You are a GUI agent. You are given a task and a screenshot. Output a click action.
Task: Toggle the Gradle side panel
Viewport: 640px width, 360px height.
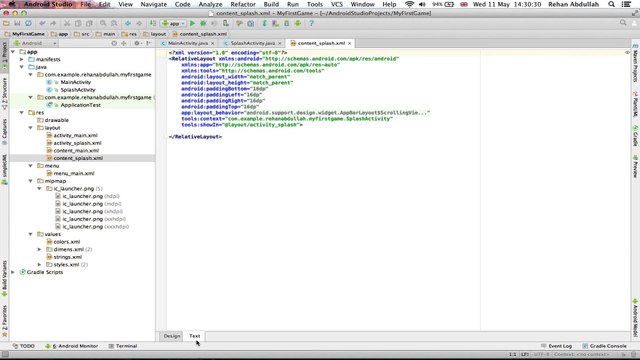pyautogui.click(x=636, y=136)
